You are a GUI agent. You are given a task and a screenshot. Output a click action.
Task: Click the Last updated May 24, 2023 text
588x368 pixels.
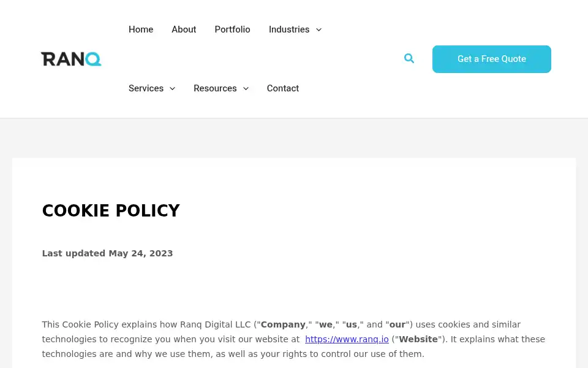(x=108, y=253)
